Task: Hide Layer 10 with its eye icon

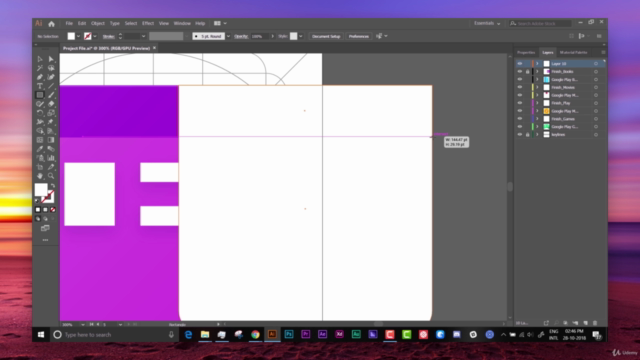Action: (520, 64)
